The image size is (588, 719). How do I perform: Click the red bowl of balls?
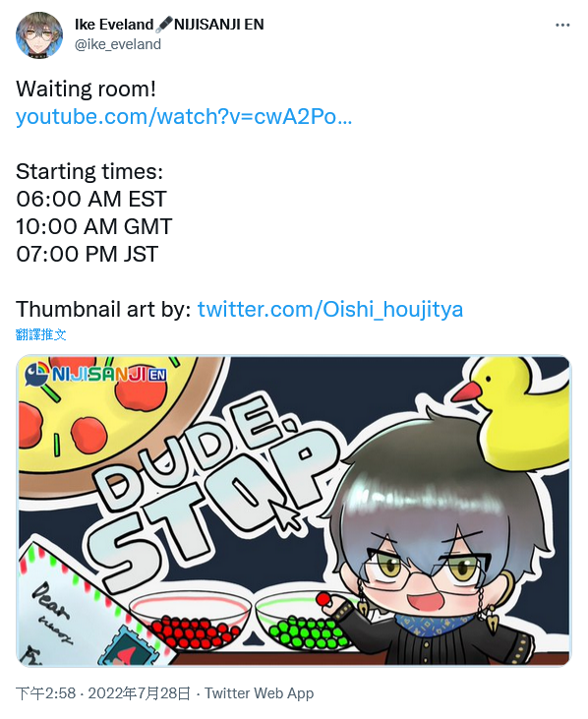[191, 624]
